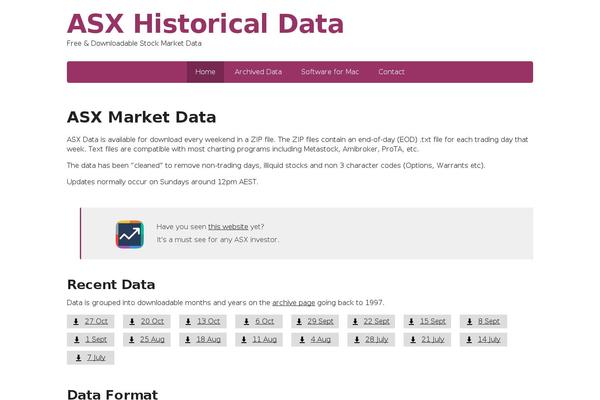
Task: Click the download icon next to 27 Oct
Action: click(76, 322)
